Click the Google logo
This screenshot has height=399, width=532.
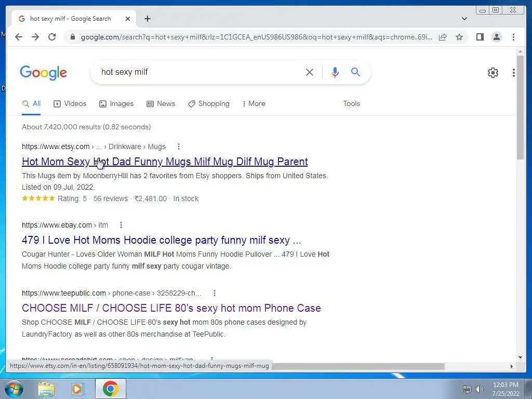[44, 73]
